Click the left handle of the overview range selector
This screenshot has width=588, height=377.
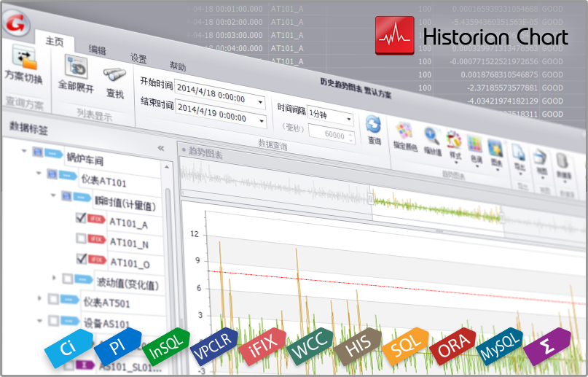point(370,198)
